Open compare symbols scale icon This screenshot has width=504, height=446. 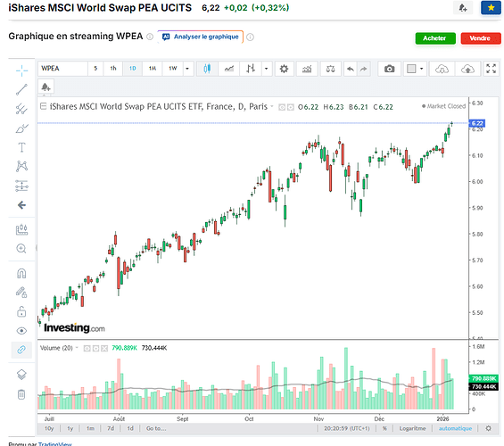pos(330,69)
